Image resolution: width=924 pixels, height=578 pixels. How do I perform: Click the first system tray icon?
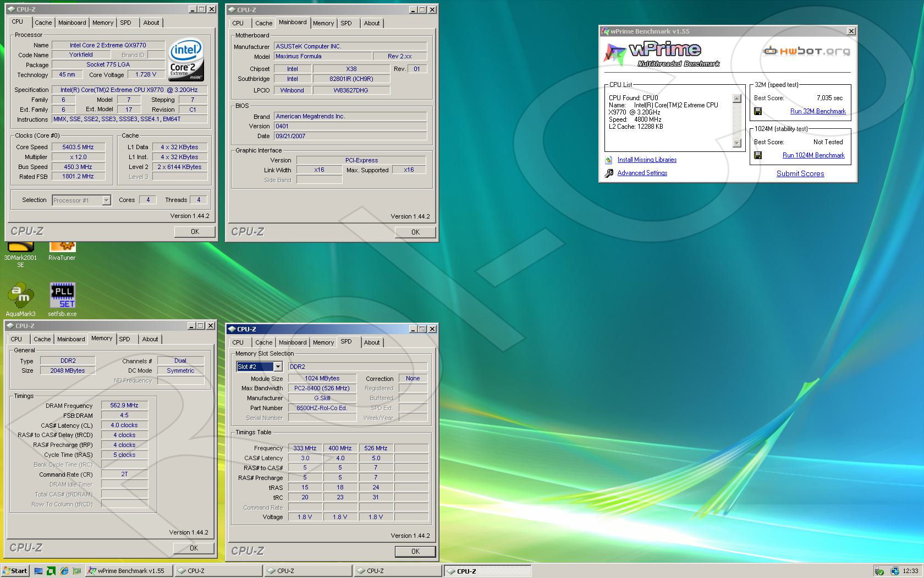click(x=879, y=571)
